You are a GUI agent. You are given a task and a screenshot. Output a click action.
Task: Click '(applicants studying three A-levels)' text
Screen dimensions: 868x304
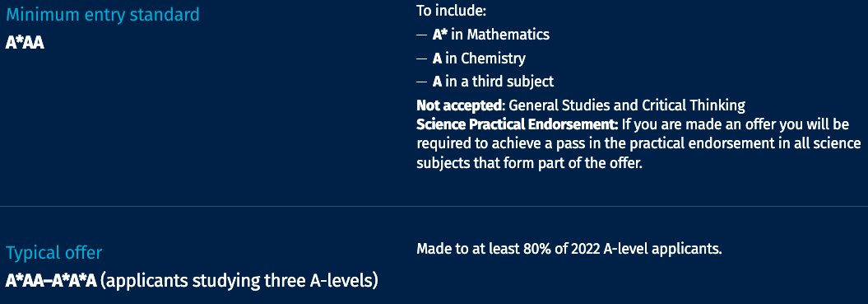coord(239,281)
